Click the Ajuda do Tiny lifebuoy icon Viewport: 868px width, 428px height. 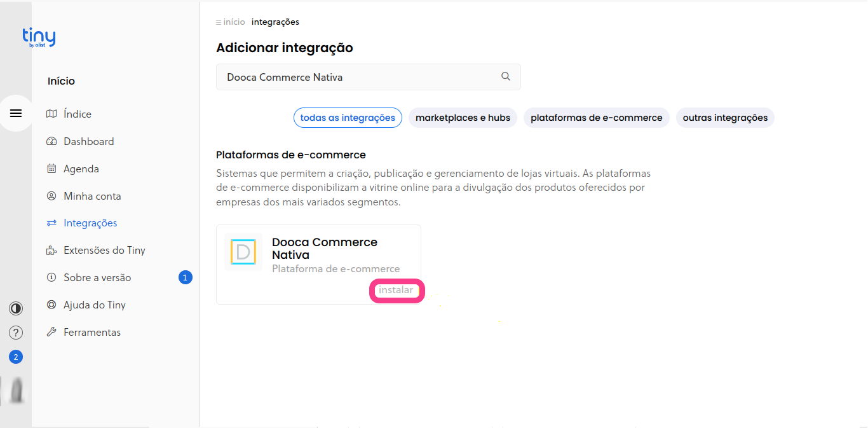[x=52, y=305]
